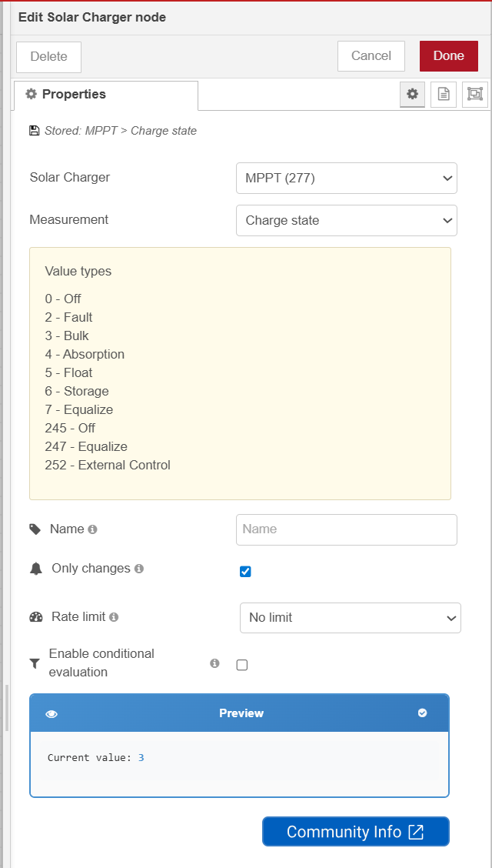
Task: Click the info icon next to Rate limit
Action: [114, 616]
